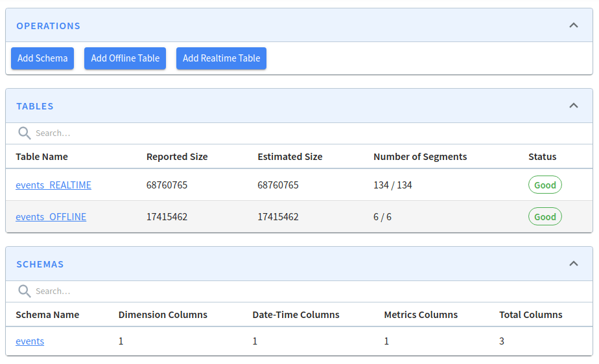599x364 pixels.
Task: Click the TABLES section title
Action: (35, 106)
